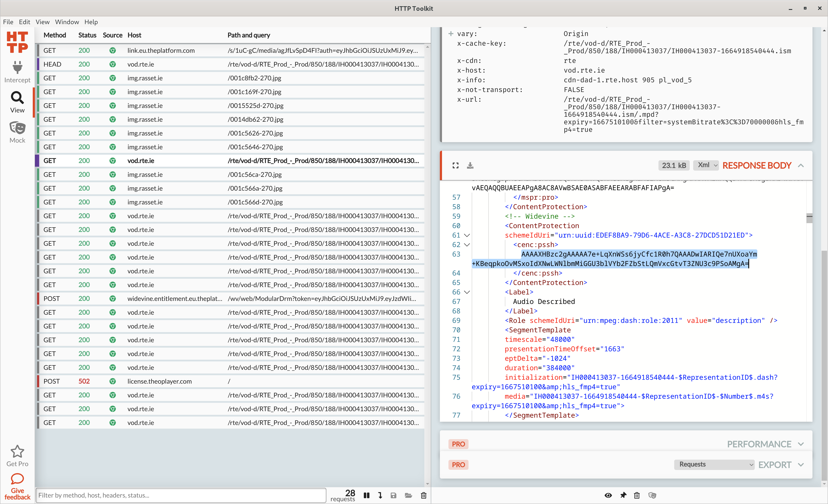
Task: Clear all requests with trash icon
Action: (x=423, y=495)
